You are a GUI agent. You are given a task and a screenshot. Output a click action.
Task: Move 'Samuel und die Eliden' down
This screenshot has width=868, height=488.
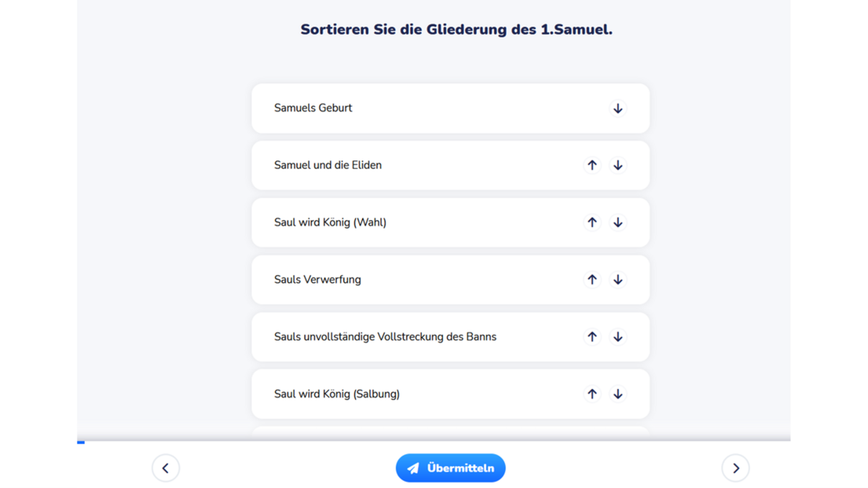click(618, 166)
